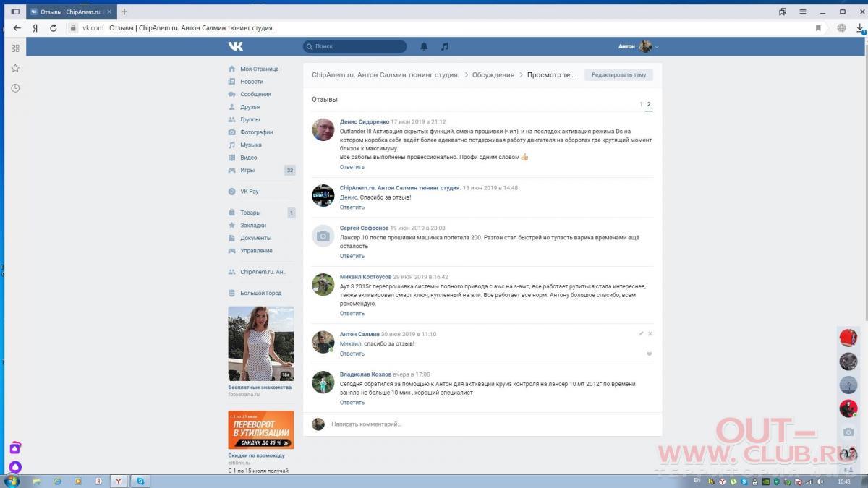868x488 pixels.
Task: Open the Windows Start button
Action: point(12,481)
